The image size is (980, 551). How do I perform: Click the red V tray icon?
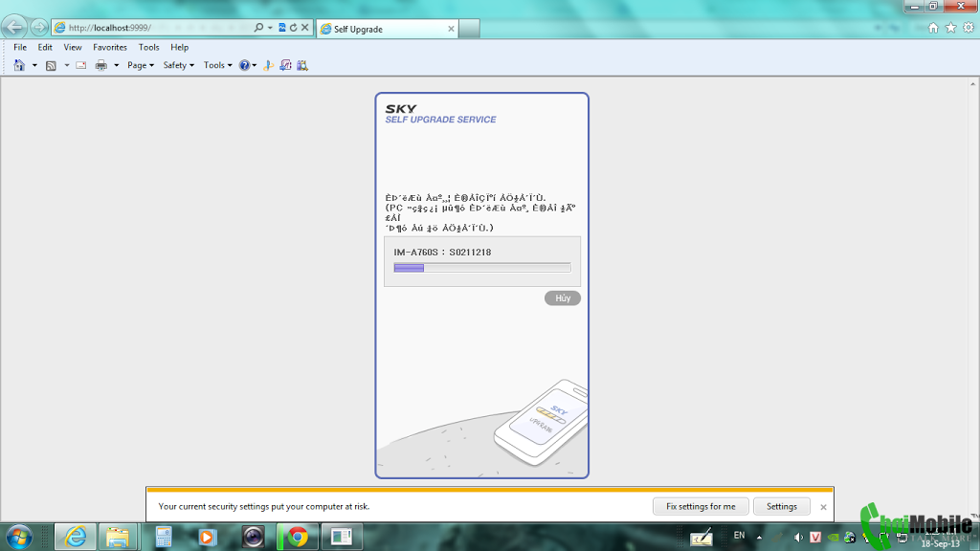click(x=815, y=537)
